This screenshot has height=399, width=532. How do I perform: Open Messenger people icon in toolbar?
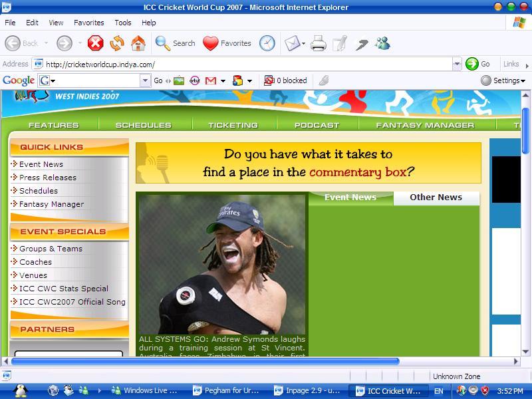[x=383, y=43]
